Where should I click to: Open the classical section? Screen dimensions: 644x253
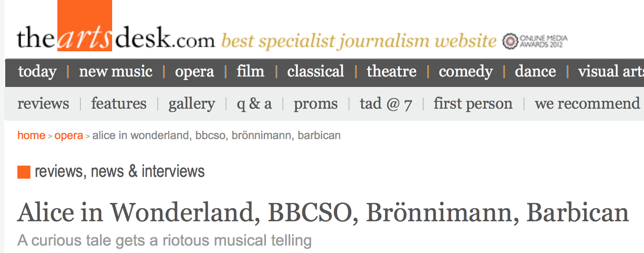point(315,71)
